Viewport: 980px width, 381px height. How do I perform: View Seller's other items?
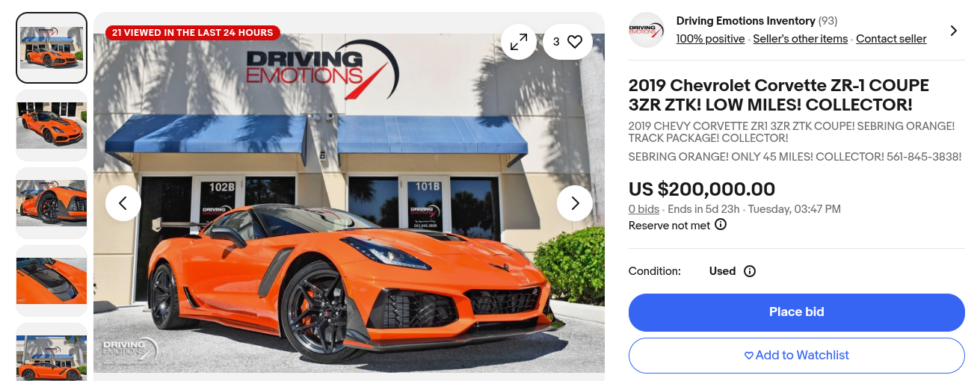coord(801,39)
